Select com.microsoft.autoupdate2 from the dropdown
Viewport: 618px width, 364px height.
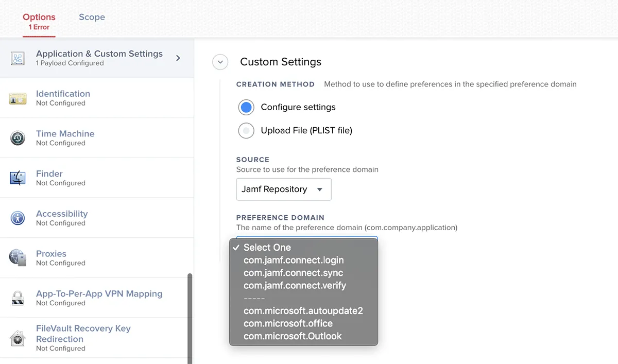click(303, 310)
